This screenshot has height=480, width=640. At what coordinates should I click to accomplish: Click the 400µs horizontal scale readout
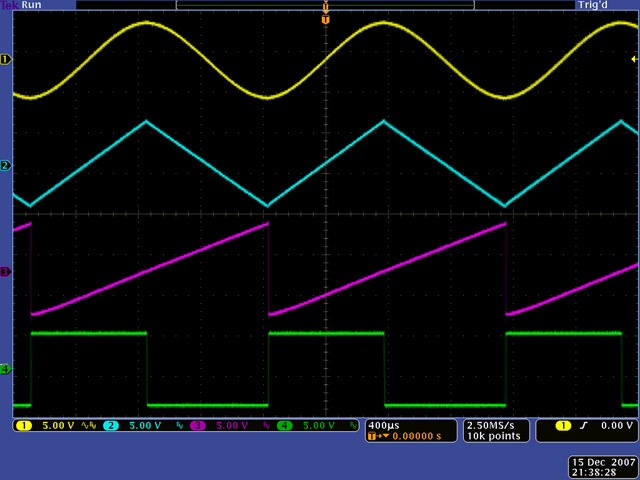point(386,425)
